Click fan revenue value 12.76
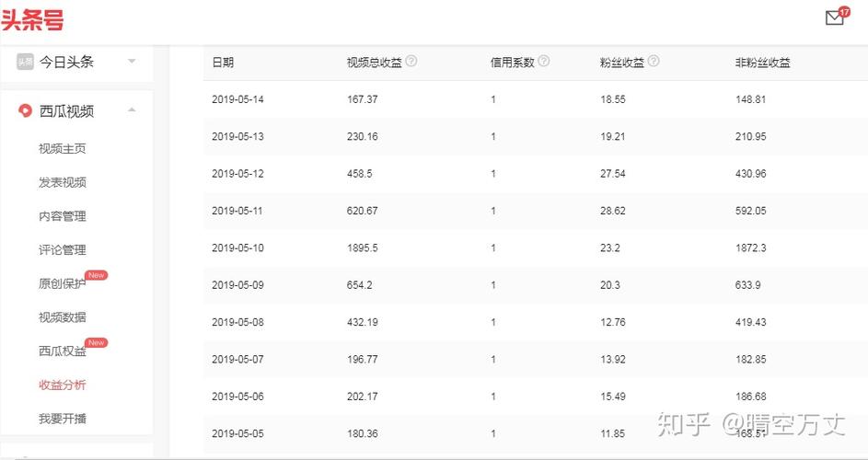 coord(613,322)
